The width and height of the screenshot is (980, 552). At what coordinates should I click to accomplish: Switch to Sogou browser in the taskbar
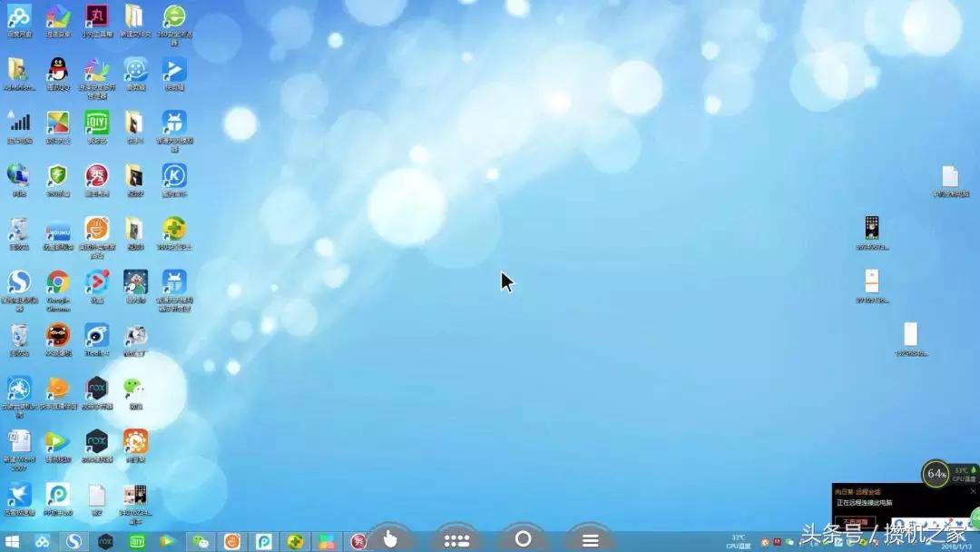[73, 541]
